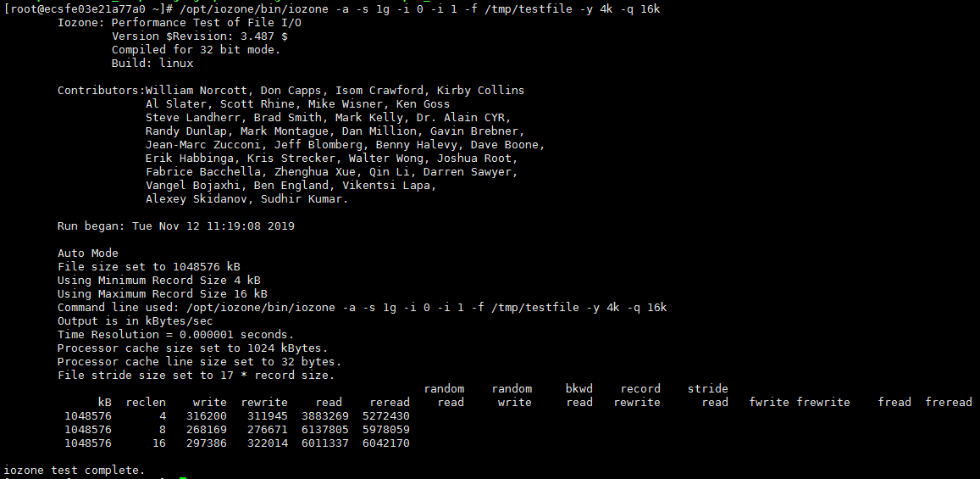Image resolution: width=980 pixels, height=479 pixels.
Task: Click the "File stride size" line
Action: click(196, 375)
